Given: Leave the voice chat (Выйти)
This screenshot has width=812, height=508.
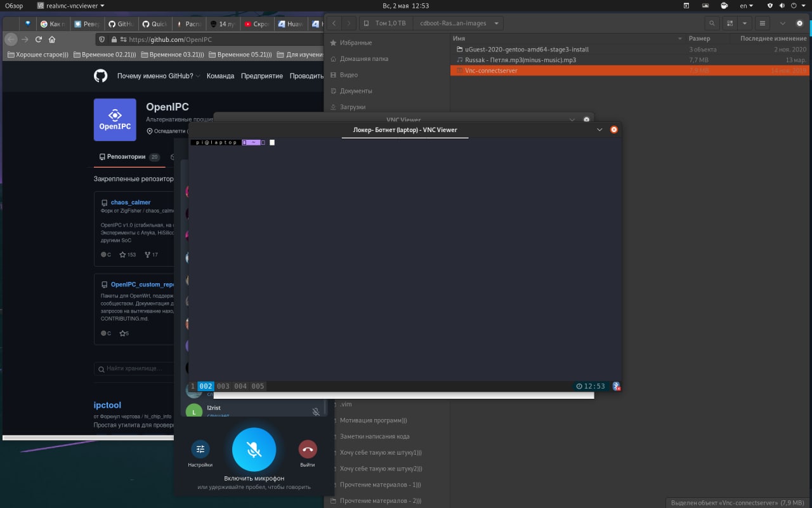Looking at the screenshot, I should 308,450.
